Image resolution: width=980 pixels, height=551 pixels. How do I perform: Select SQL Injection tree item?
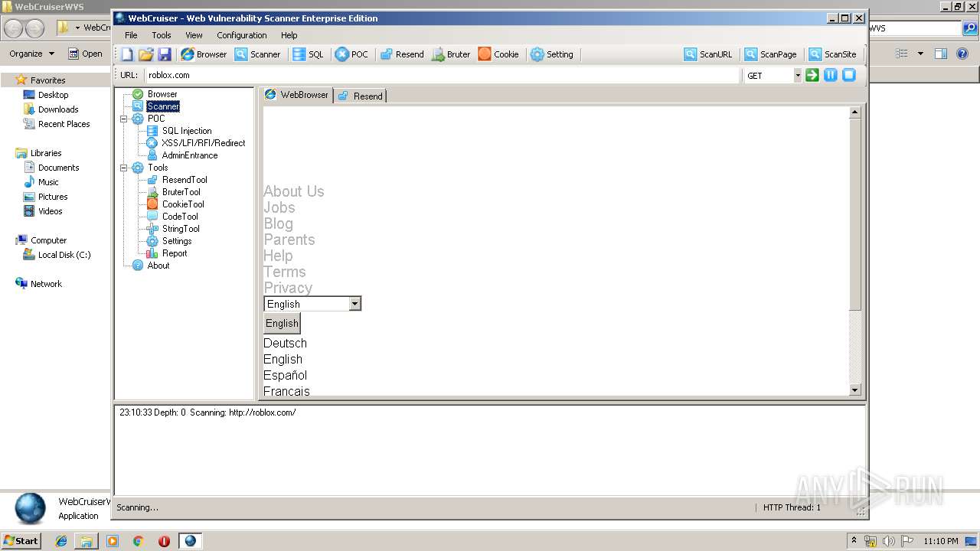pyautogui.click(x=187, y=131)
